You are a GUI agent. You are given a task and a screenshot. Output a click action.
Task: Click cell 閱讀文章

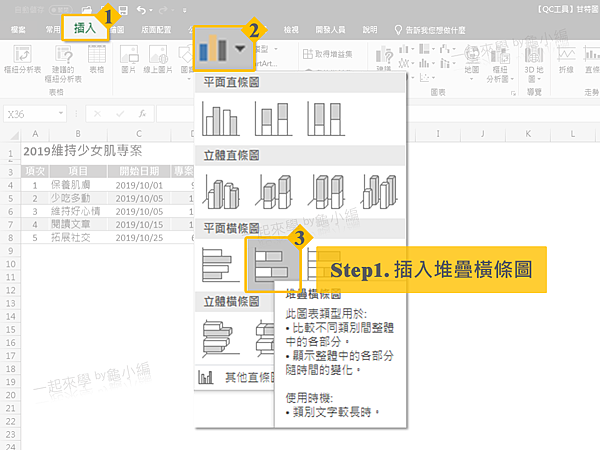[x=78, y=224]
